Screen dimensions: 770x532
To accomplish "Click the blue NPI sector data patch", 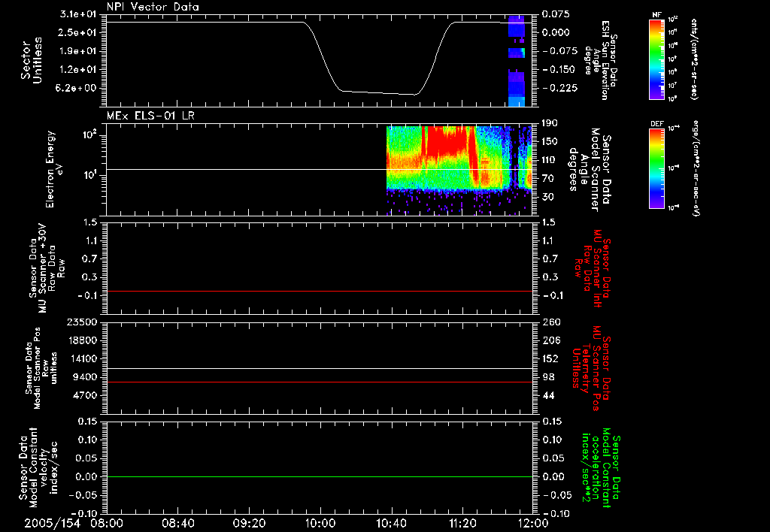I will click(517, 61).
